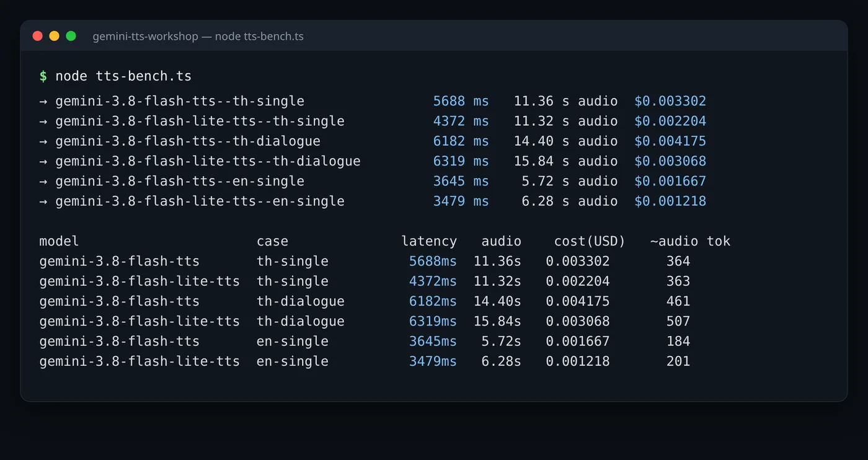
Task: Click the 'model' column header
Action: click(59, 241)
